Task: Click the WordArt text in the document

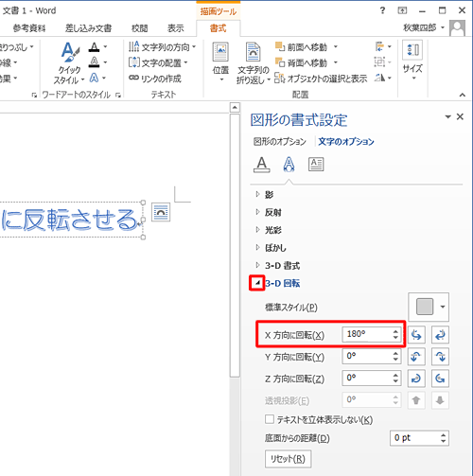Action: tap(70, 220)
